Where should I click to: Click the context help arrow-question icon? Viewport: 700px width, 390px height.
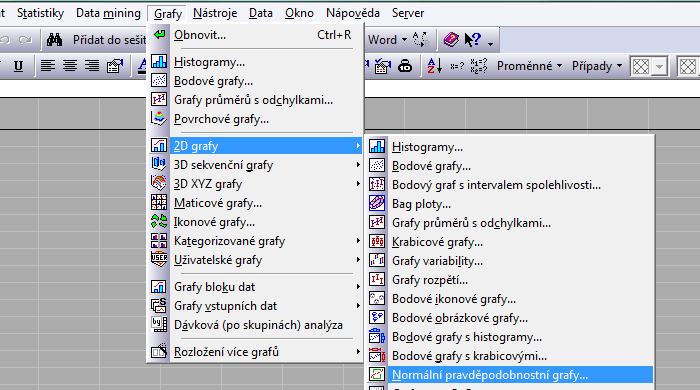(x=472, y=40)
